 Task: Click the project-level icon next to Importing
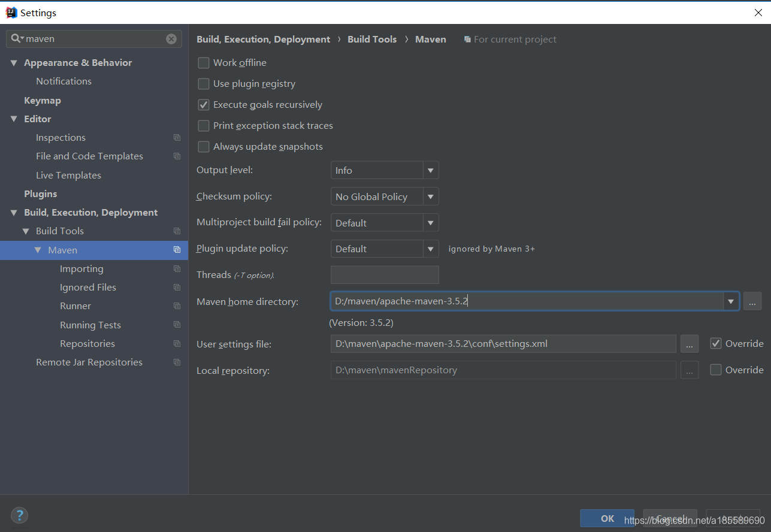(x=177, y=269)
